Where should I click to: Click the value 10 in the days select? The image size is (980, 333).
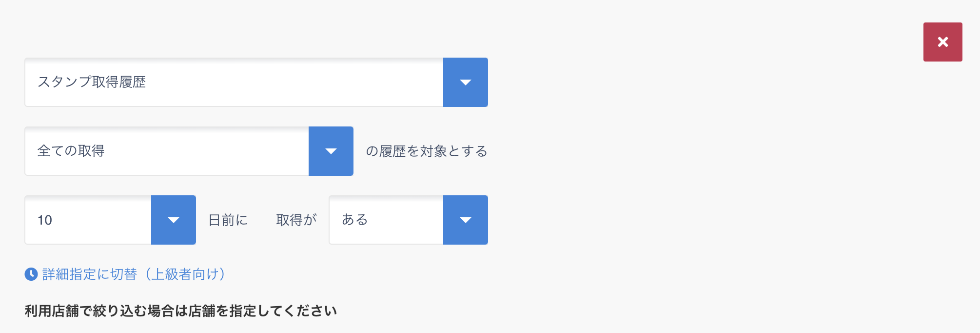point(45,220)
